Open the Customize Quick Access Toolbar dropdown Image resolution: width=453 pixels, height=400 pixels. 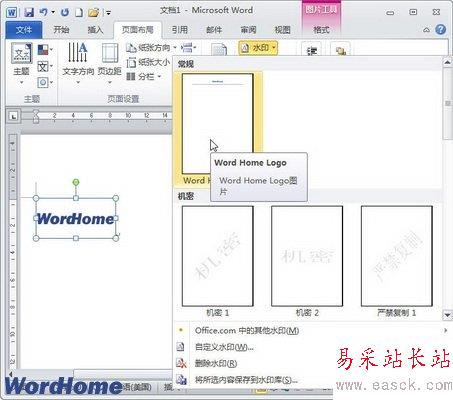point(108,13)
